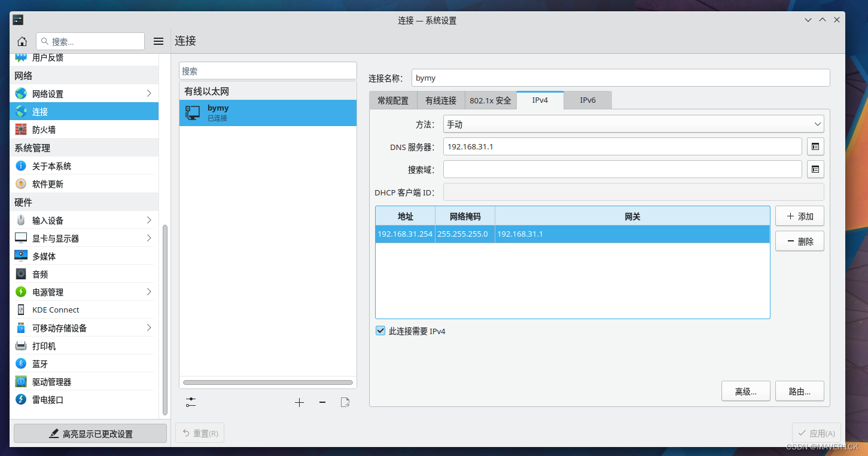Screen dimensions: 868x456
Task: Click the DNS 服务器 input field
Action: (623, 146)
